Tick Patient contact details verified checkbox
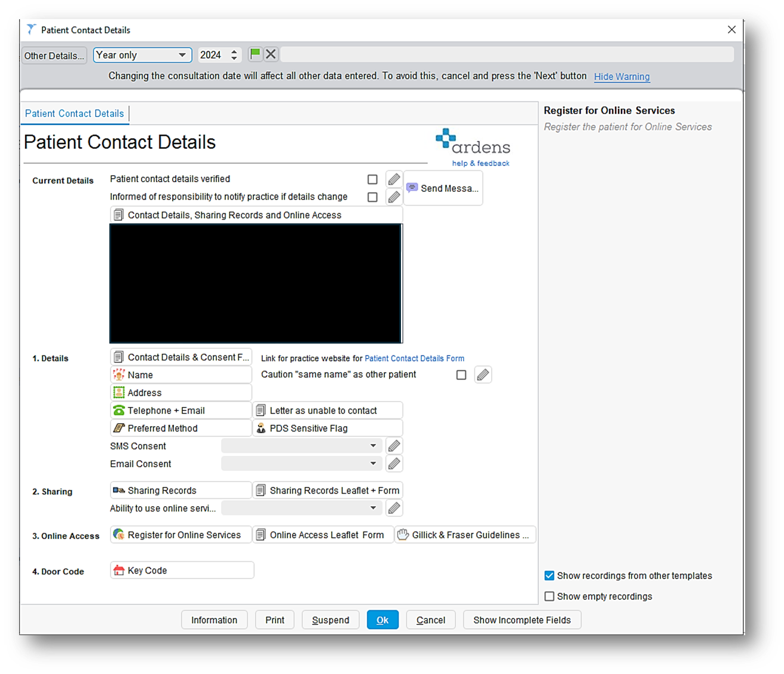 [x=372, y=179]
